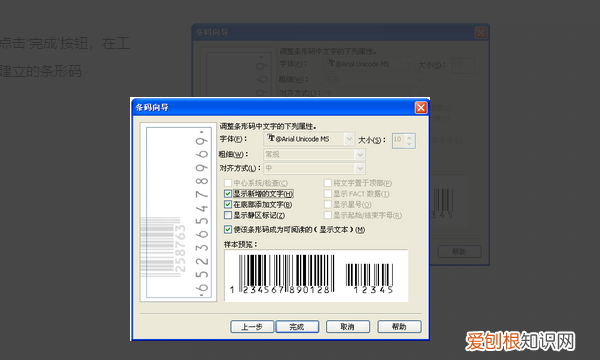Screen dimensions: 600x360
Task: Click the 帮助 button in front dialog
Action: (399, 327)
